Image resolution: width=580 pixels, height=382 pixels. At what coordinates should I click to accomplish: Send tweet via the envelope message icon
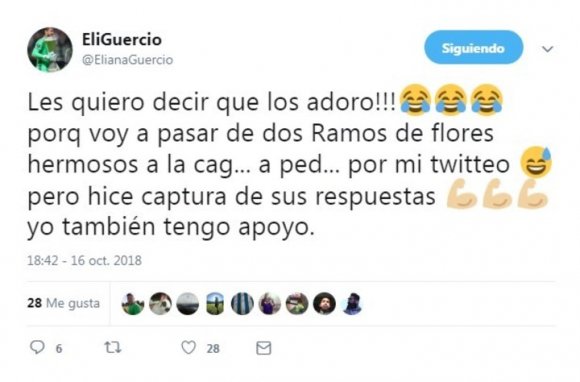264,348
